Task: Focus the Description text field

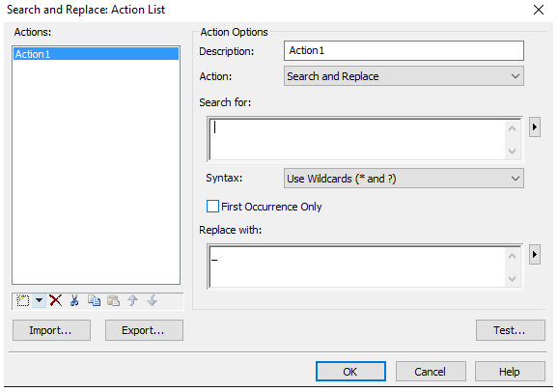Action: click(404, 50)
